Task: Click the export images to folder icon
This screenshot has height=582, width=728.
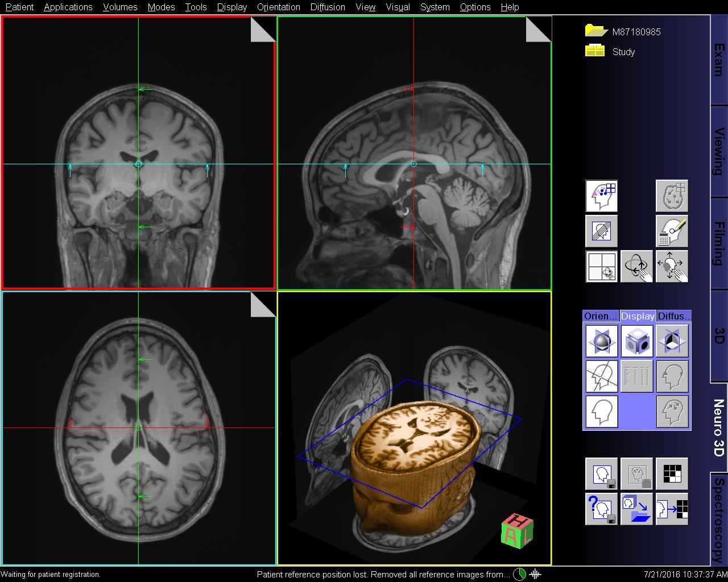Action: click(x=636, y=509)
